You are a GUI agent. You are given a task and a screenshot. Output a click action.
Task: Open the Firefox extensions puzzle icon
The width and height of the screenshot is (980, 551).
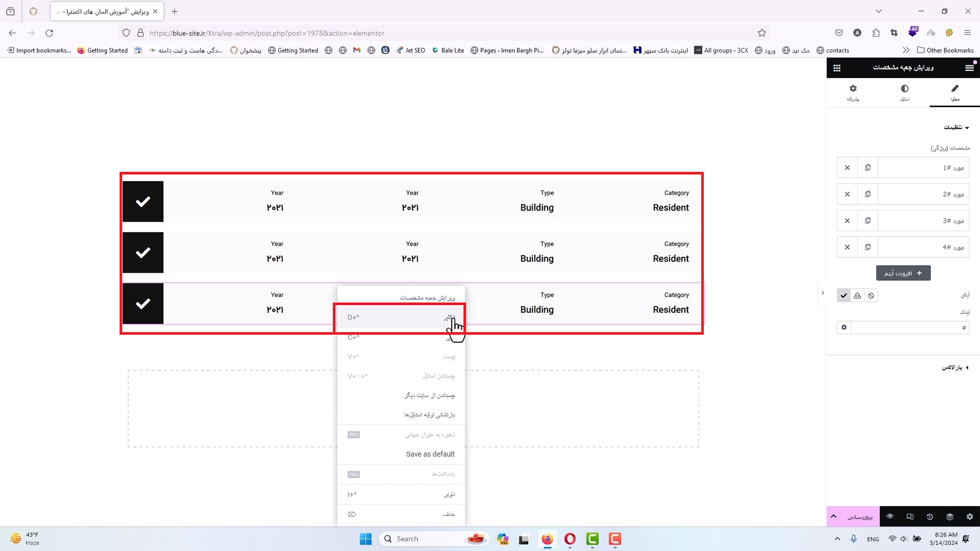click(x=876, y=33)
